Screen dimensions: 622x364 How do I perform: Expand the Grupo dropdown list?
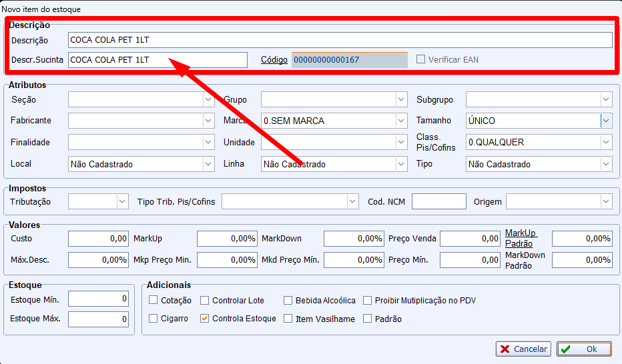click(401, 99)
